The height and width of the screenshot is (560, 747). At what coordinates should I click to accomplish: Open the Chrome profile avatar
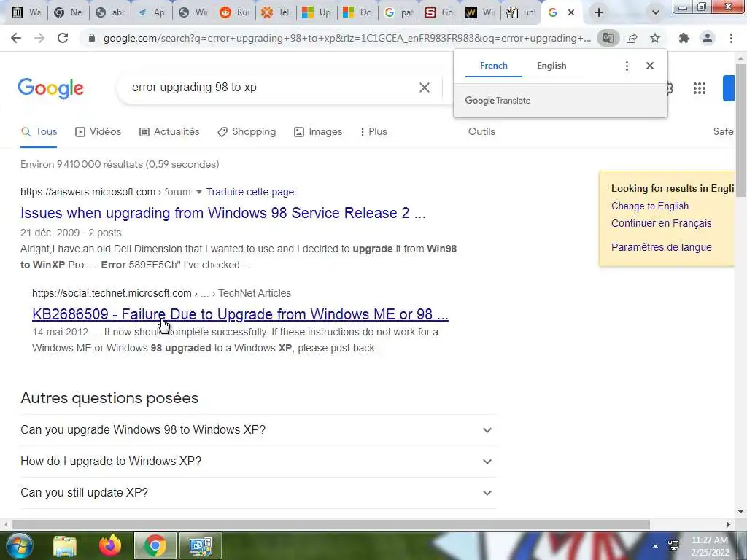tap(708, 38)
